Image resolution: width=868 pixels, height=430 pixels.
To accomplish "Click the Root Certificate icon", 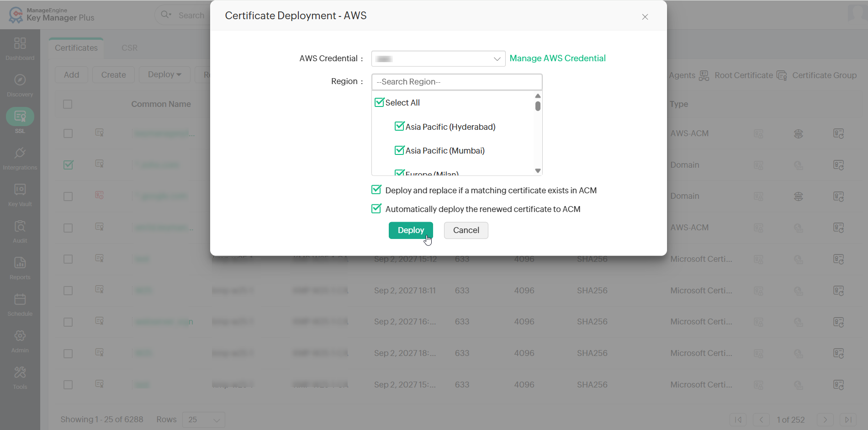I will pos(704,75).
